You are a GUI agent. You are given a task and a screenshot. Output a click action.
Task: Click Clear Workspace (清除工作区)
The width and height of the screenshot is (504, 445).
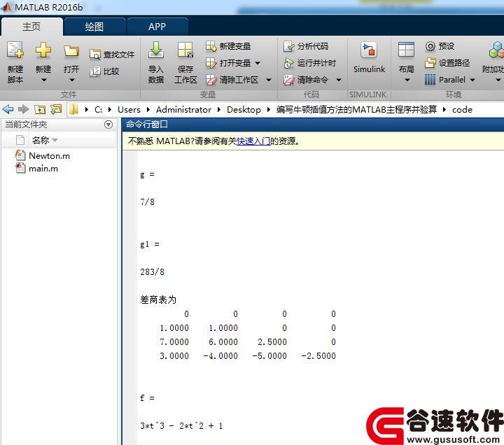[232, 79]
